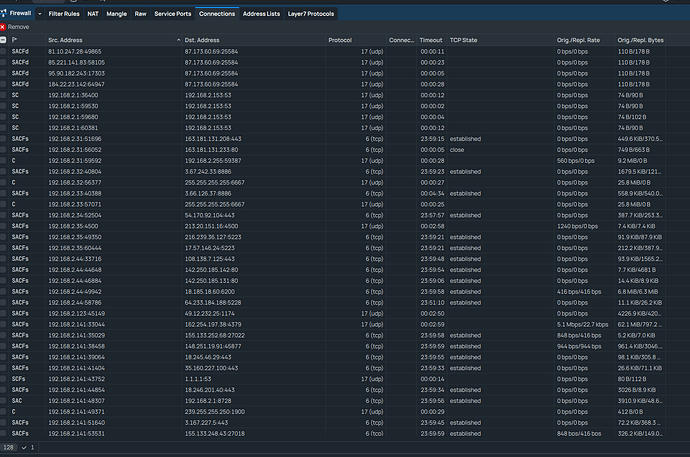The height and width of the screenshot is (457, 690).
Task: Check the row with source 192.168.2.141:49371
Action: [3, 412]
